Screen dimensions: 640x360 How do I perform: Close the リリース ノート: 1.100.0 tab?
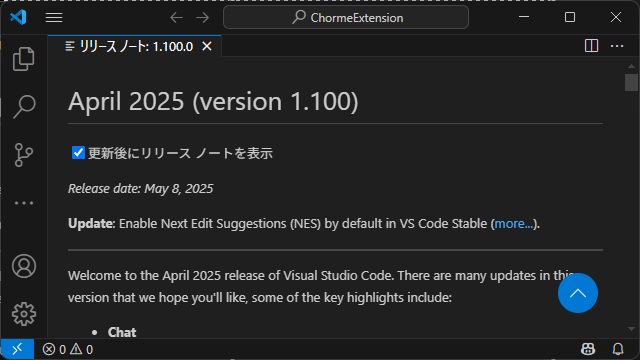tap(207, 47)
